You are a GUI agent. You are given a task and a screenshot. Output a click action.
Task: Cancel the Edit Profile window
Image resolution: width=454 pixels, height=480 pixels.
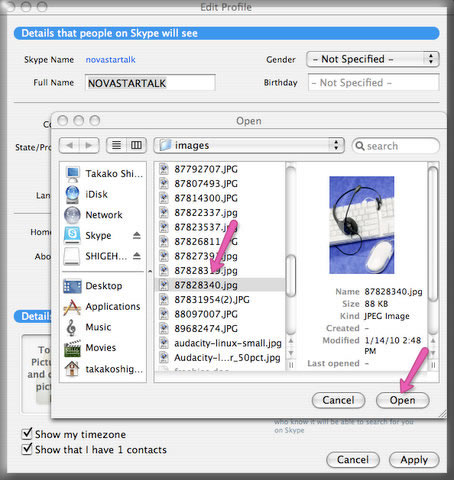pos(353,460)
